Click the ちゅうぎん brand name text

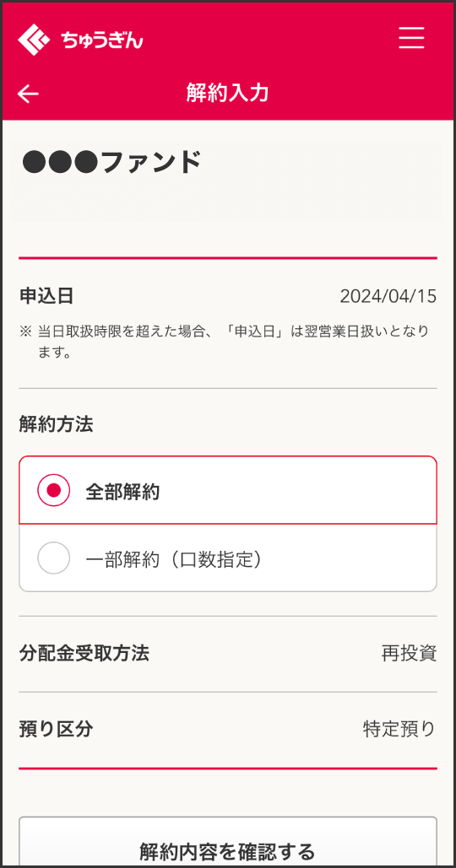pos(102,40)
